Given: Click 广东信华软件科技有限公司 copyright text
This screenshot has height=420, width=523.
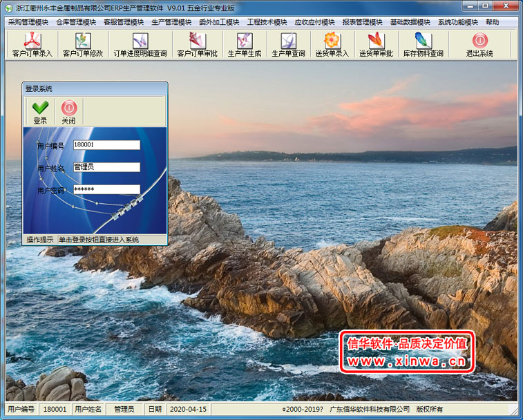Looking at the screenshot, I should pyautogui.click(x=369, y=409).
